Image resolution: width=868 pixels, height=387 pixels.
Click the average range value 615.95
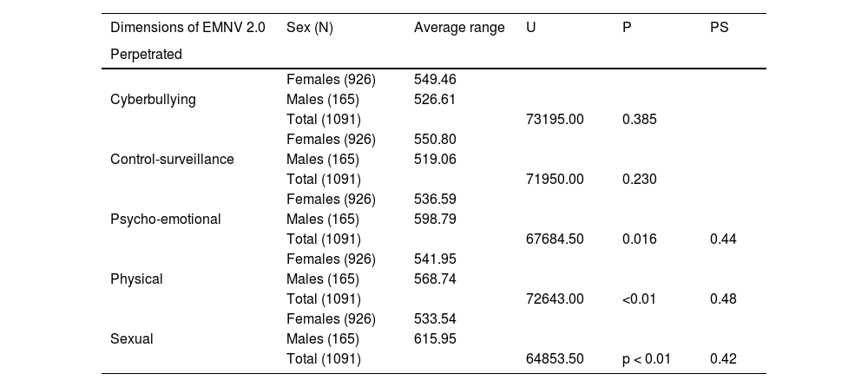435,339
